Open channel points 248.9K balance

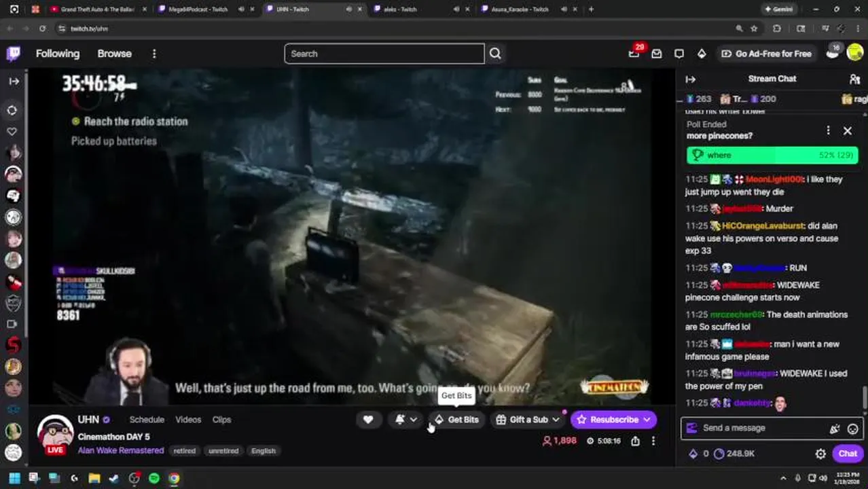point(734,454)
